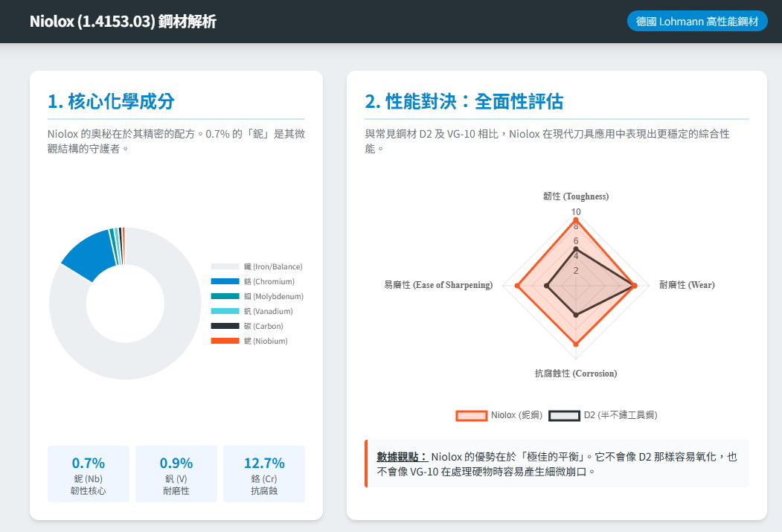Click the 0.7% 鈮 (Nb) stat card
Image resolution: width=782 pixels, height=532 pixels.
pos(89,474)
